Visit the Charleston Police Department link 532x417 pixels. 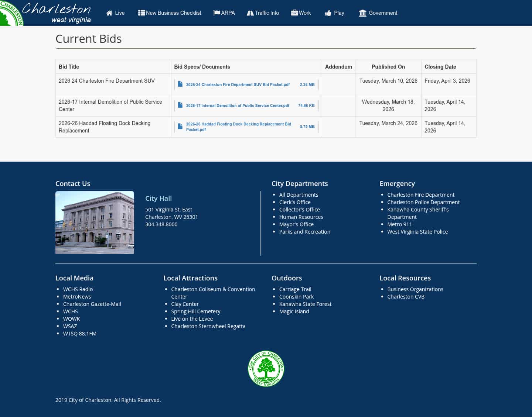423,202
